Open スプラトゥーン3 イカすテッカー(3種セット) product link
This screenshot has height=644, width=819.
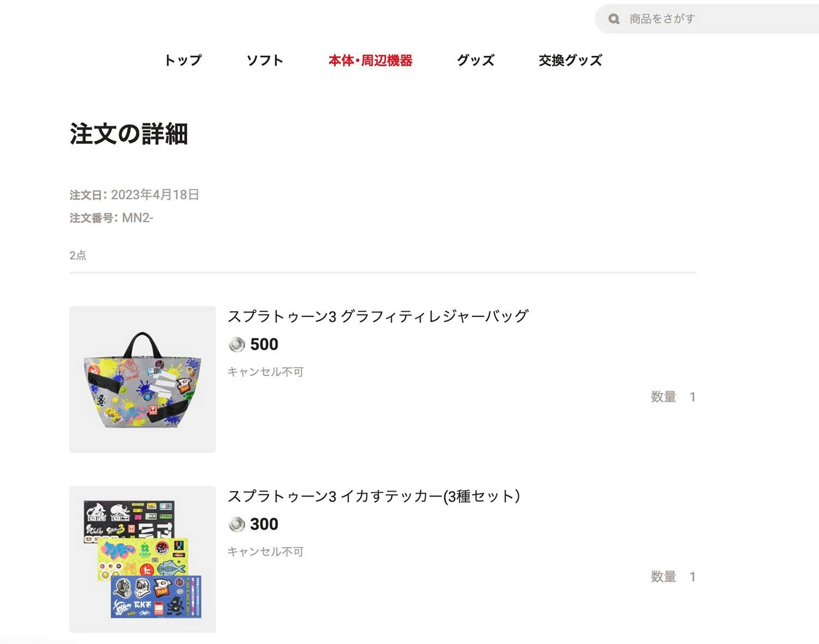tap(373, 496)
